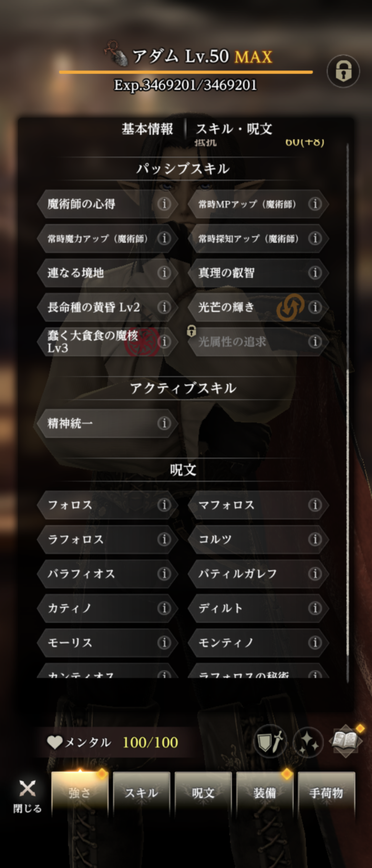
Task: Select the バティルガレフ spell entry
Action: click(x=258, y=573)
